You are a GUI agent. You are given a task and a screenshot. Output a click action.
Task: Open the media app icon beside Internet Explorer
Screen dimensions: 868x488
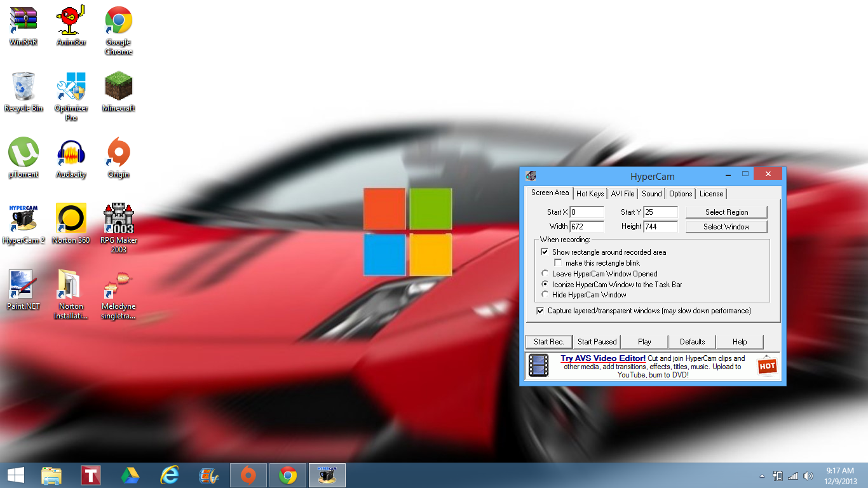tap(209, 475)
